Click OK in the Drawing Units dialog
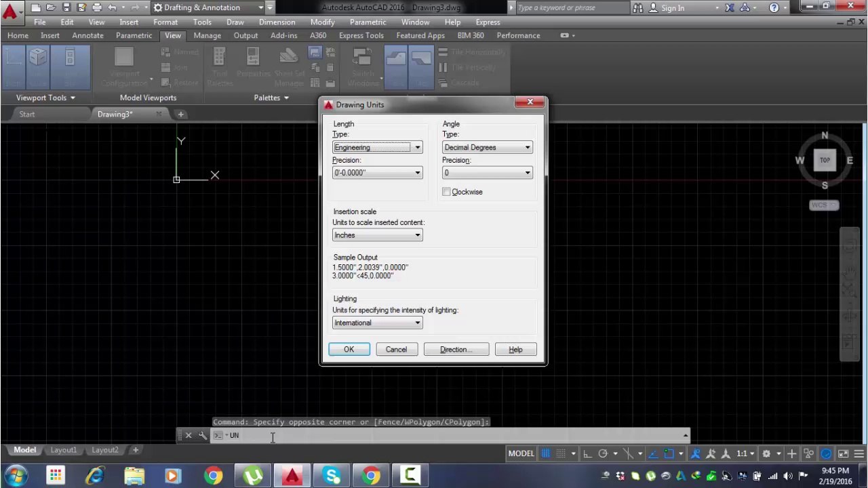 (349, 349)
